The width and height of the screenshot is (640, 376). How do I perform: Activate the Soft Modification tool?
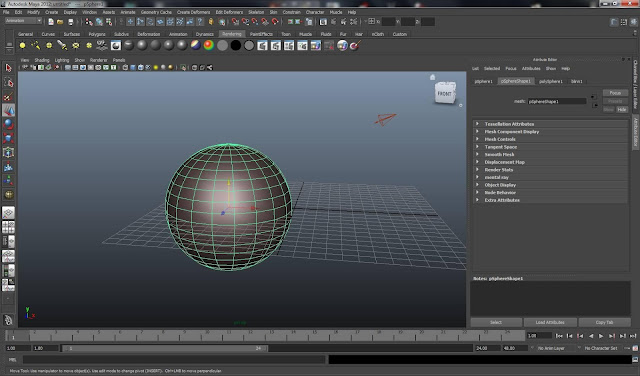[8, 167]
